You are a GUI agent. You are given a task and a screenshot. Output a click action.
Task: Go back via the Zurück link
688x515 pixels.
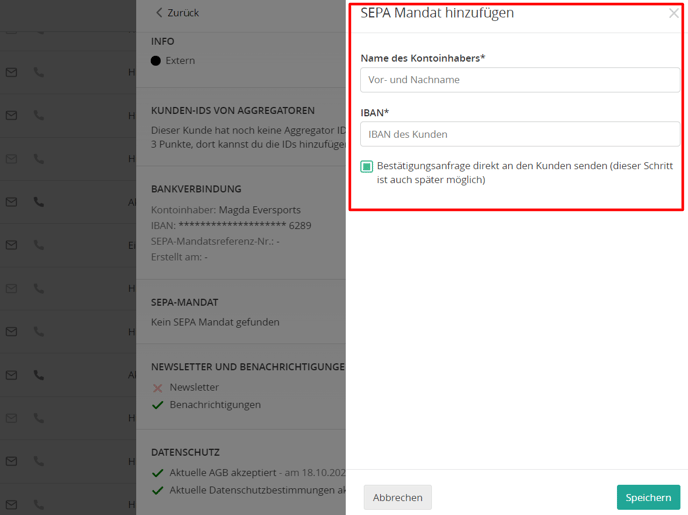tap(178, 13)
